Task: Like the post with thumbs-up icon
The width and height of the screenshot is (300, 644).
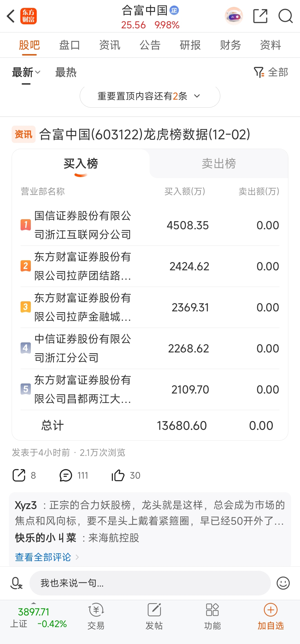Action: (x=118, y=475)
